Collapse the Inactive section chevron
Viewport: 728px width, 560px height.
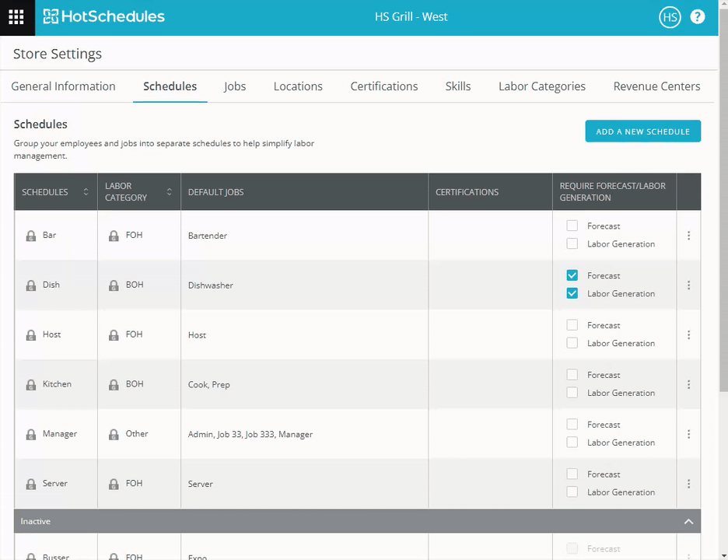tap(688, 521)
